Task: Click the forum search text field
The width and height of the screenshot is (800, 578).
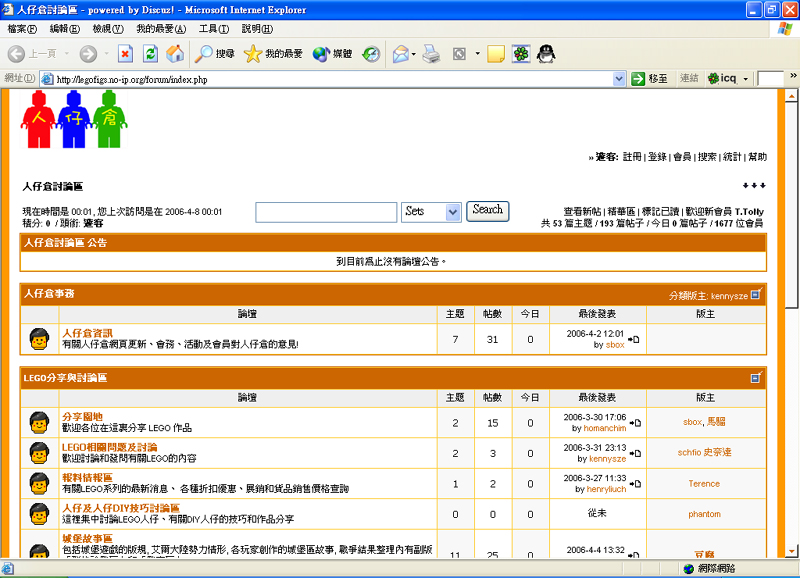Action: pos(326,212)
